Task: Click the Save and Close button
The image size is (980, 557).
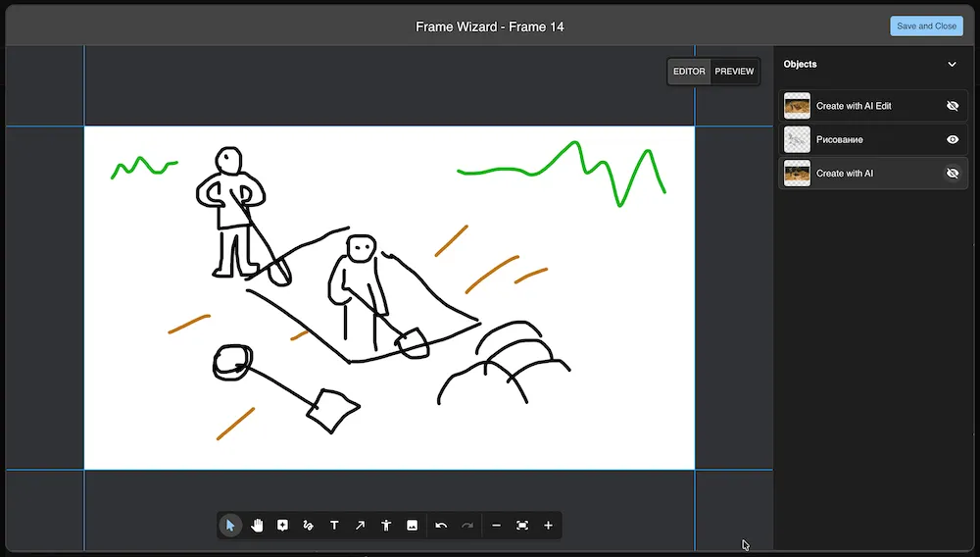Action: tap(926, 26)
